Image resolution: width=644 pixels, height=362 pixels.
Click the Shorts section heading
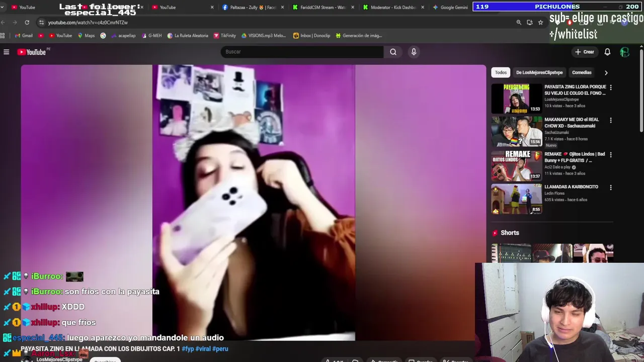pyautogui.click(x=510, y=233)
